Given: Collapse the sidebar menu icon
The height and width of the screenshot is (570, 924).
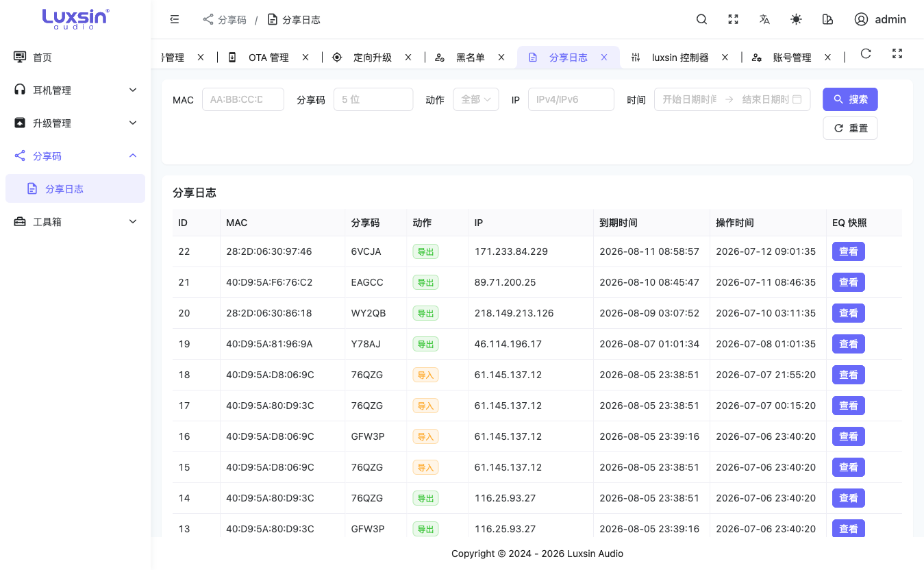Looking at the screenshot, I should pos(175,19).
